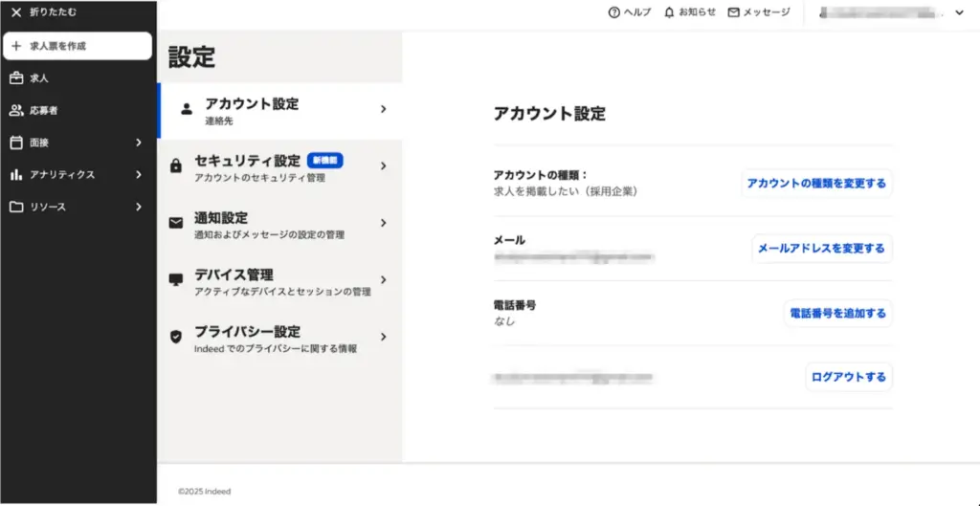Select セキュリティ設定 settings tab
Image resolution: width=980 pixels, height=506 pixels.
coord(278,166)
